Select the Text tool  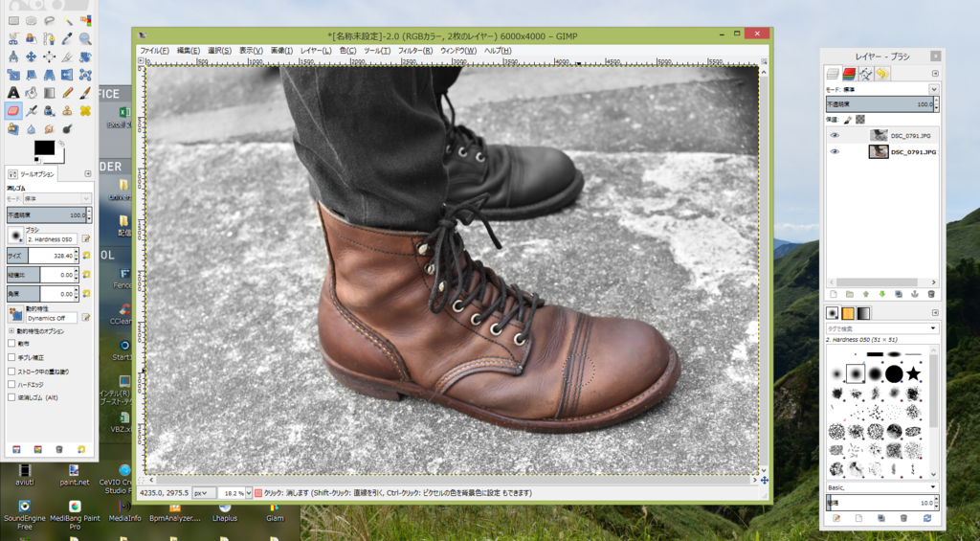[x=13, y=93]
